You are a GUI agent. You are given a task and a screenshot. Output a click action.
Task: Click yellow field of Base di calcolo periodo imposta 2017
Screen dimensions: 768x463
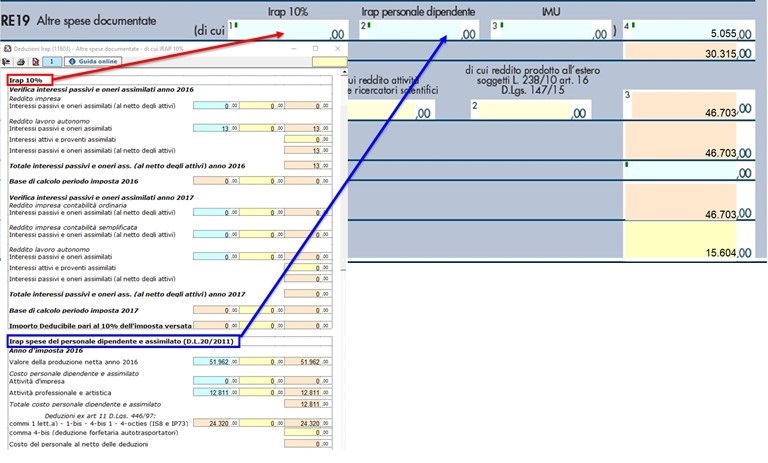tap(262, 310)
